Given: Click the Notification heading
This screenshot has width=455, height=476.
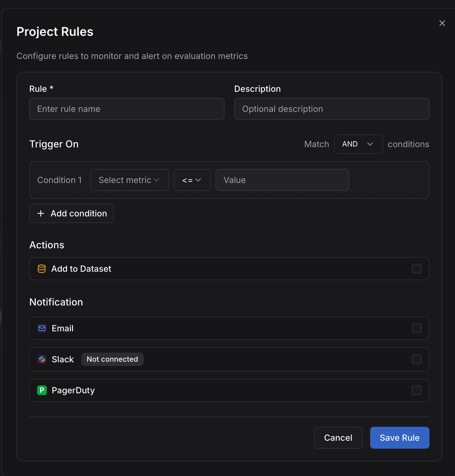Looking at the screenshot, I should coord(56,302).
